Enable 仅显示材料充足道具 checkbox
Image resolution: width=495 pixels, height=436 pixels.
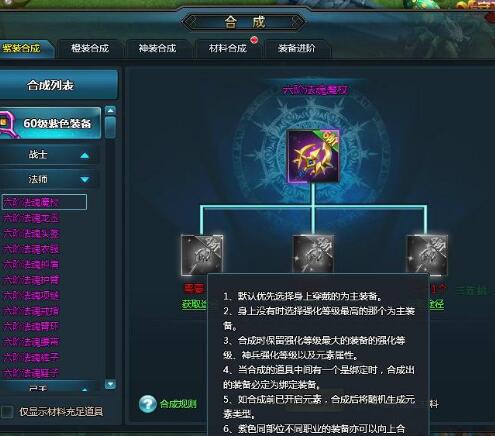(x=7, y=412)
